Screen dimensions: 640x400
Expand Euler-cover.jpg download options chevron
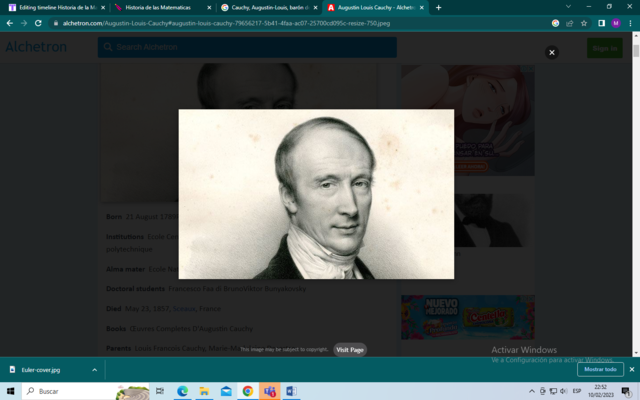[x=94, y=370]
